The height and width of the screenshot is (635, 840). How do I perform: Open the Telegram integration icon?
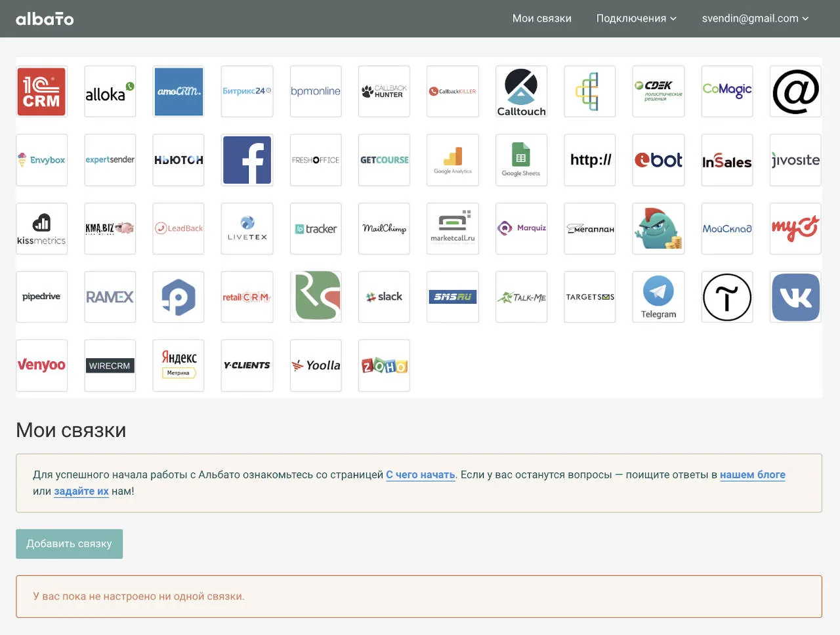(658, 297)
